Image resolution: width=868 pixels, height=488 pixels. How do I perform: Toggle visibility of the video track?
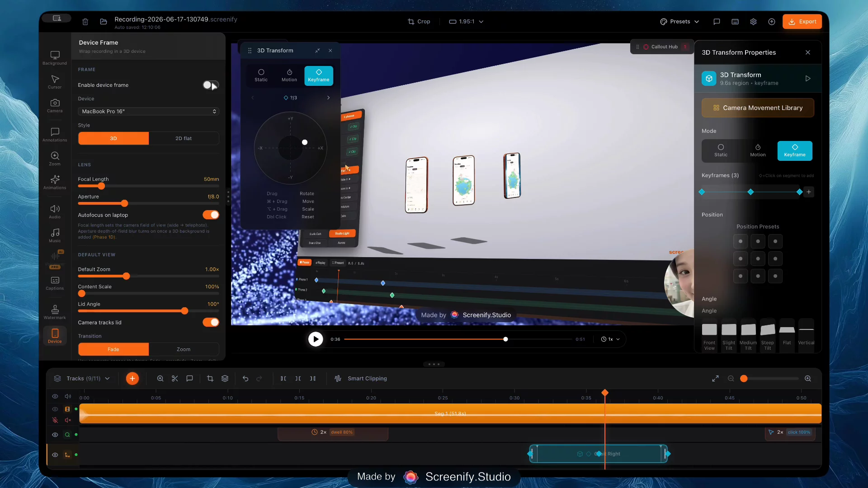tap(55, 409)
